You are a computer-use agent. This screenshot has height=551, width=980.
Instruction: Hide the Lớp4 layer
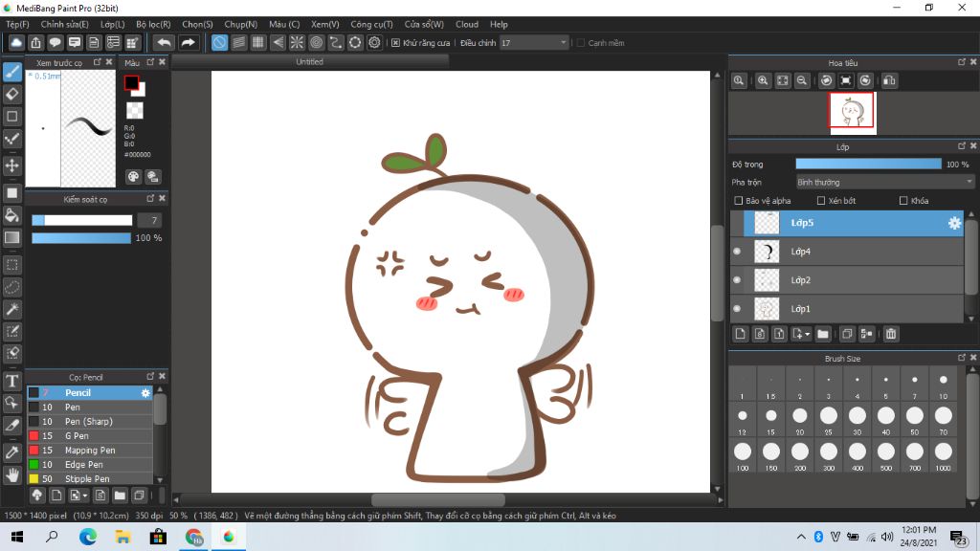pos(737,252)
